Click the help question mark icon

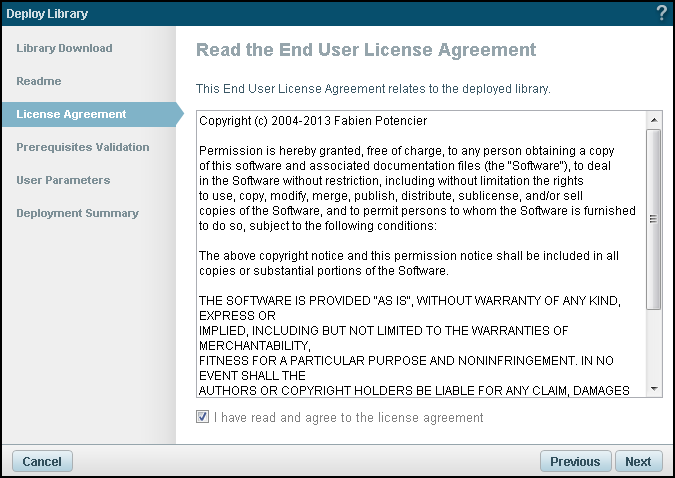(x=661, y=13)
